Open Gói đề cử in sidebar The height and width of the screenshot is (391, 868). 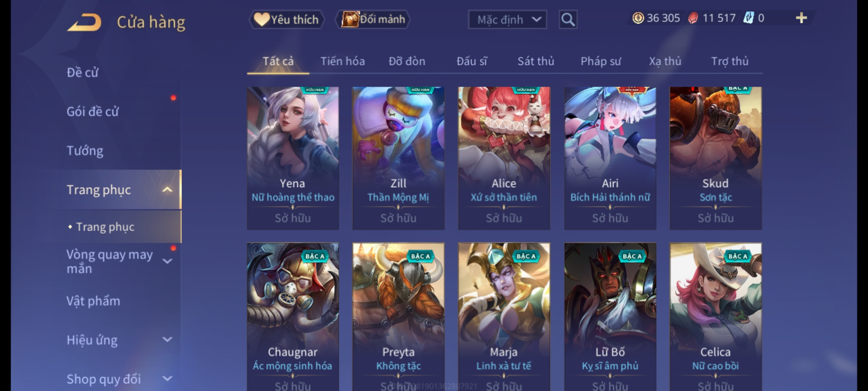[x=93, y=112]
